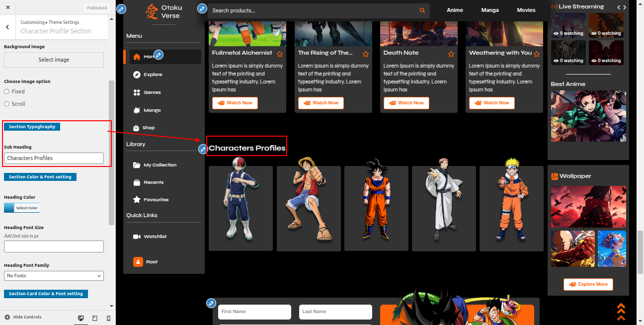Switch preview to the mobile device icon
This screenshot has height=325, width=644.
click(x=108, y=318)
